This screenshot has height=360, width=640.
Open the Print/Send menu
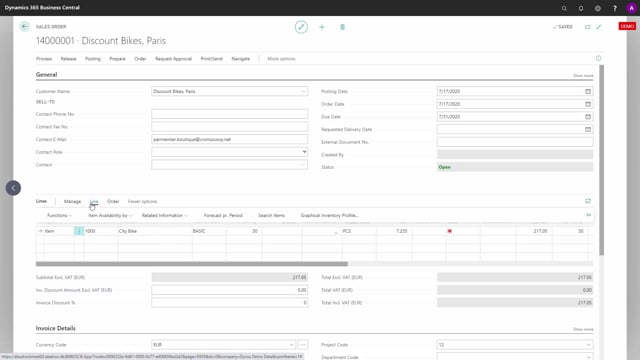211,59
